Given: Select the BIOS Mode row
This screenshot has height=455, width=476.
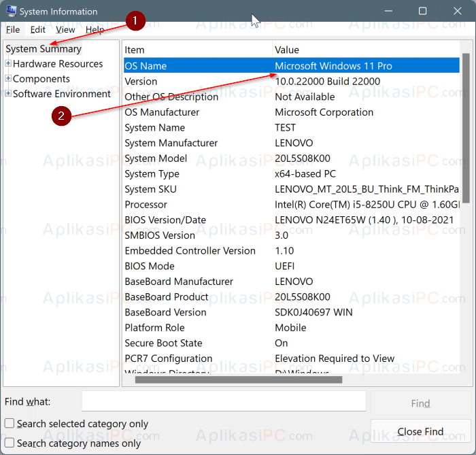Looking at the screenshot, I should (x=292, y=266).
